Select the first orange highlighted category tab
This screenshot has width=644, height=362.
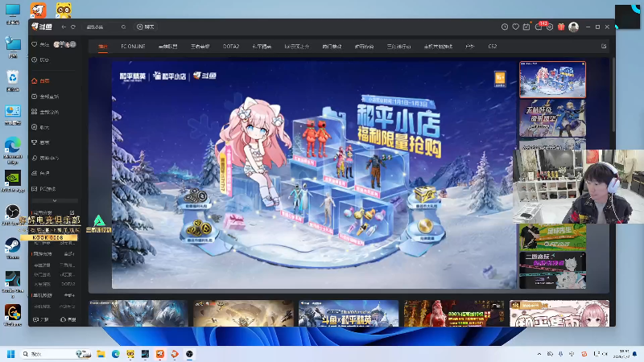(x=103, y=47)
